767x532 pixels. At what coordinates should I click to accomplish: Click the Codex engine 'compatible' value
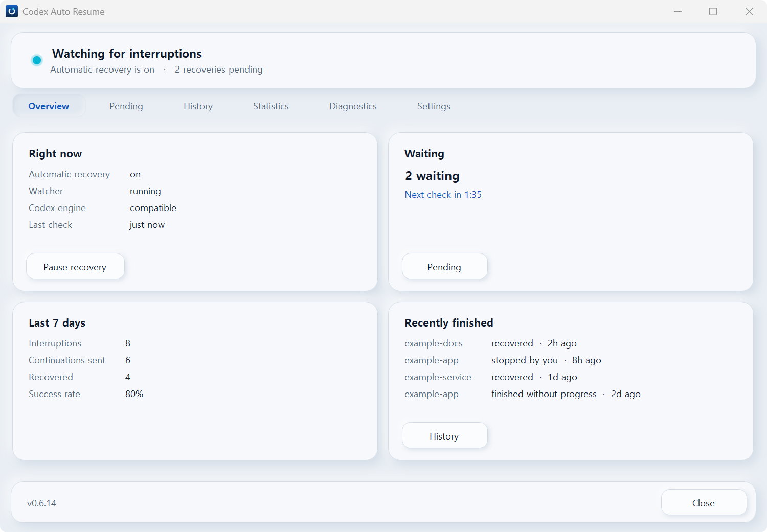coord(153,208)
